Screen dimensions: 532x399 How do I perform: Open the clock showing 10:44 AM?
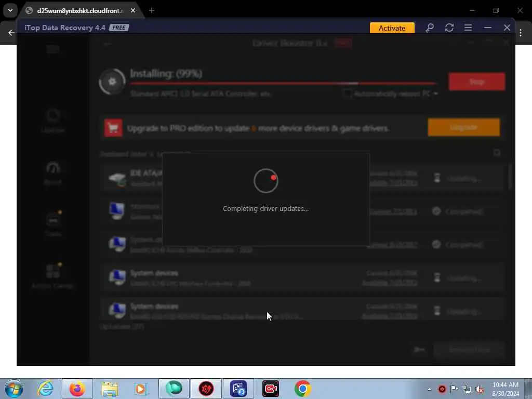[x=506, y=389]
